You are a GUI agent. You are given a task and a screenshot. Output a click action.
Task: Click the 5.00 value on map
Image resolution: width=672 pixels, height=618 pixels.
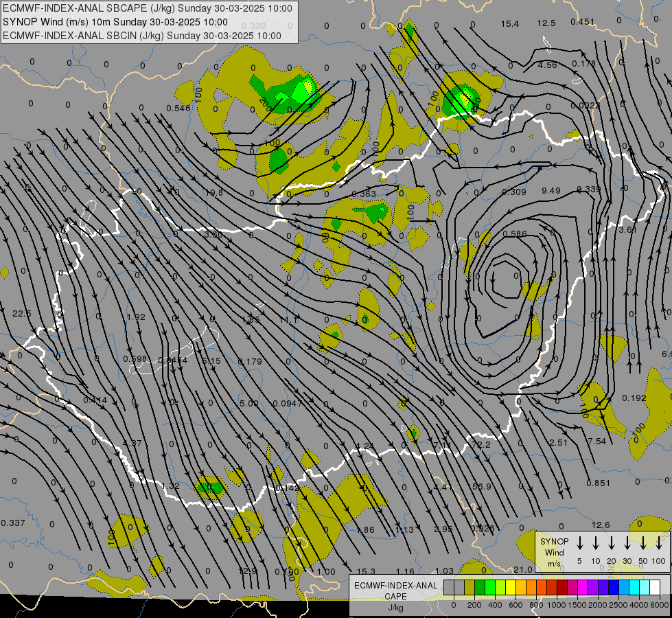pyautogui.click(x=249, y=404)
